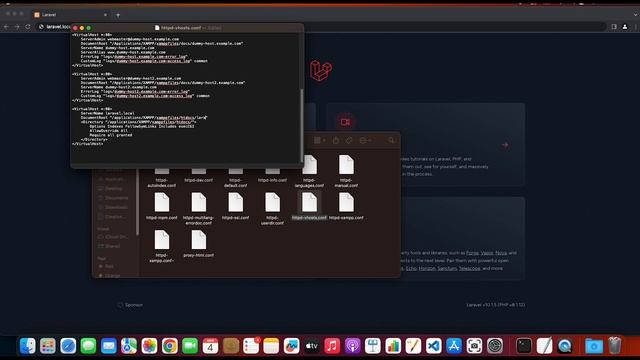Follow the Sanctum link on Laravel page

tap(447, 269)
